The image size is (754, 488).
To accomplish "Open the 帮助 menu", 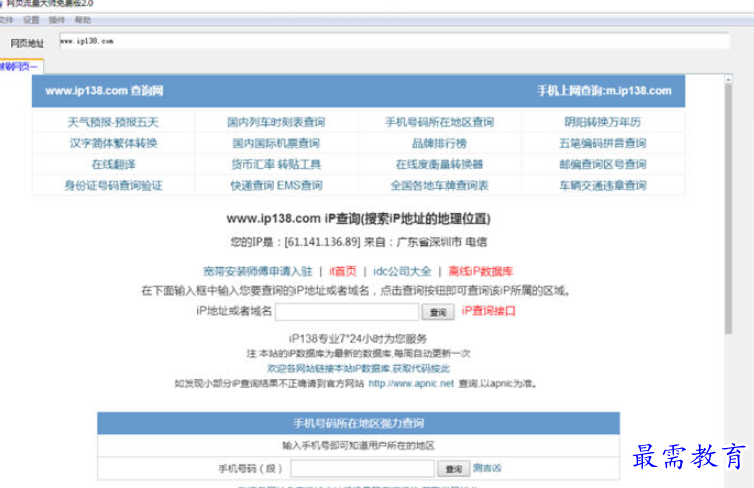I will [83, 20].
